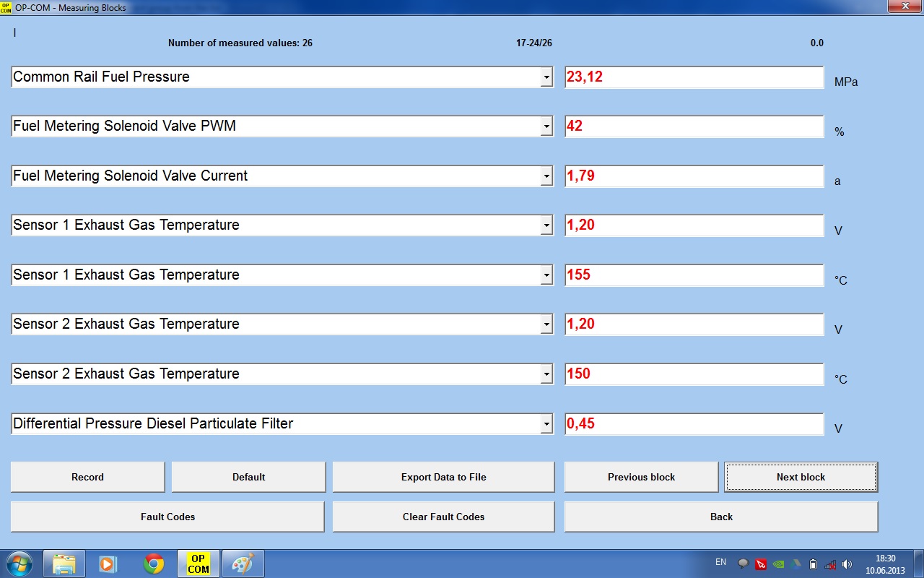Open Differential Pressure Diesel Particulate Filter dropdown

546,424
